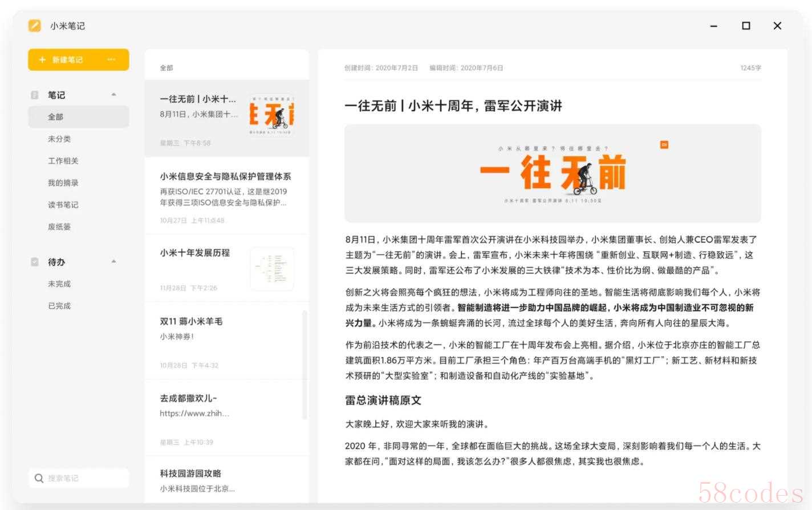Click the 一往无前 banner image in the note
Image resolution: width=812 pixels, height=510 pixels.
tap(553, 173)
